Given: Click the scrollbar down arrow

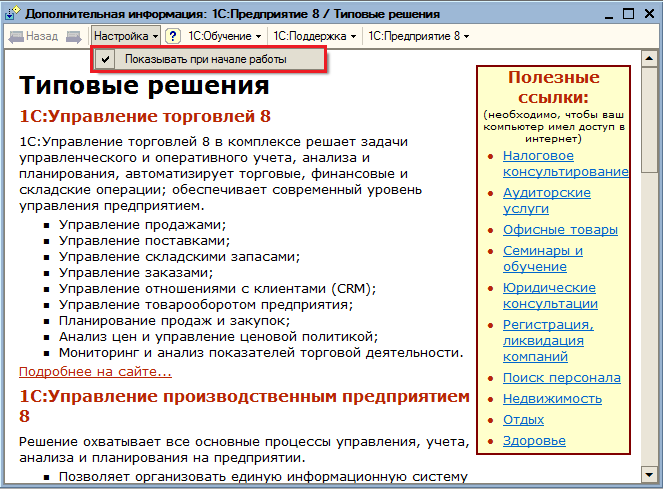Looking at the screenshot, I should click(649, 474).
